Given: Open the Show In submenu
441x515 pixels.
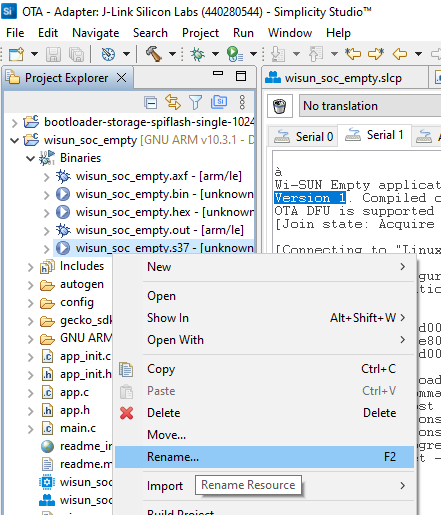Looking at the screenshot, I should [x=264, y=318].
